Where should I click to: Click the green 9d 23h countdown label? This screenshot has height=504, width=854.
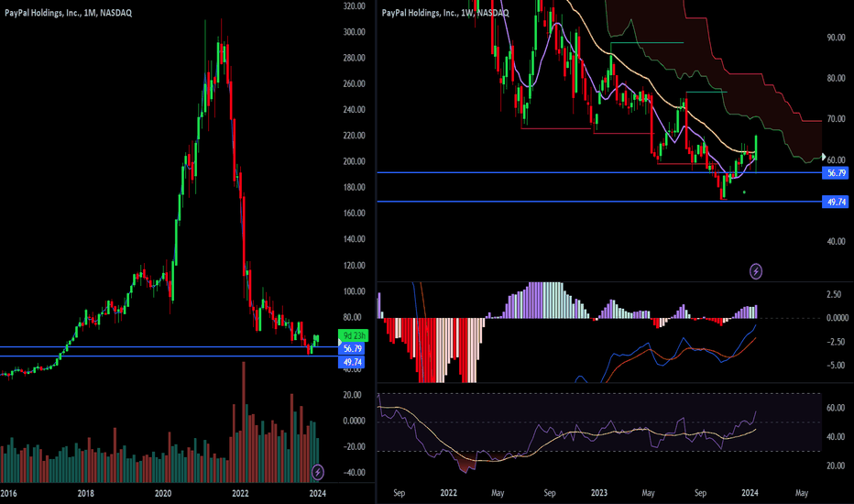(x=354, y=335)
